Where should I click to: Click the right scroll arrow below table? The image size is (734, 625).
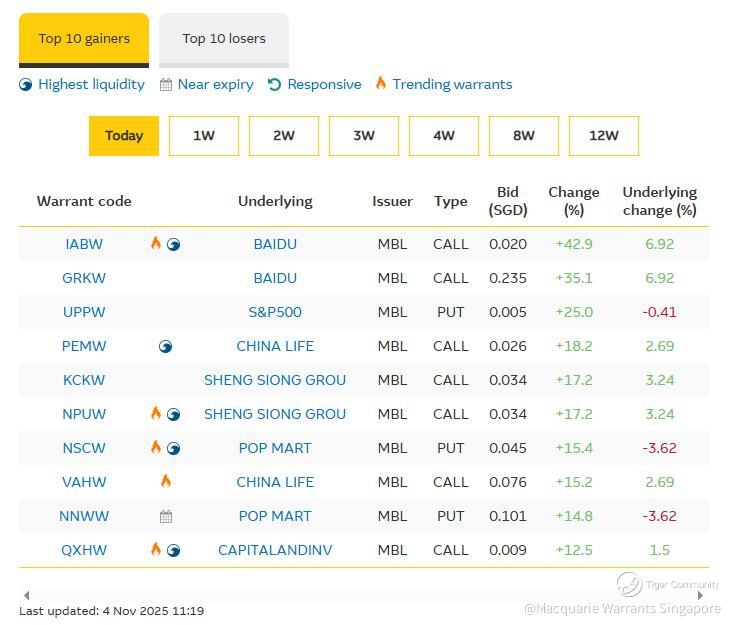(700, 595)
